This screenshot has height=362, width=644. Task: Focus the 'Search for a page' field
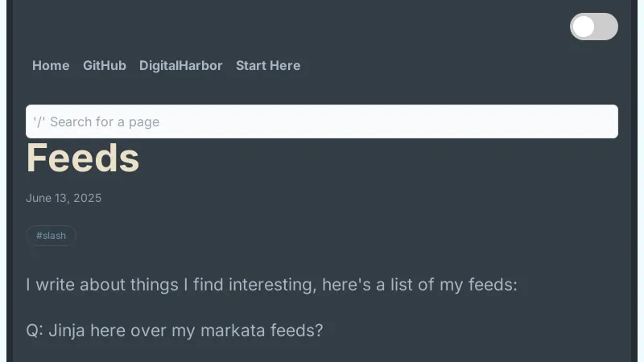pyautogui.click(x=322, y=121)
